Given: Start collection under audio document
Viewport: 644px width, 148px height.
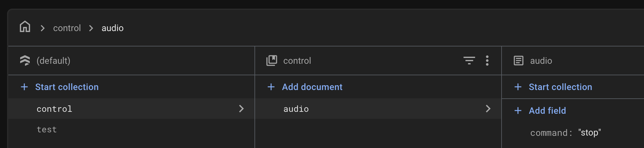Looking at the screenshot, I should coord(560,87).
